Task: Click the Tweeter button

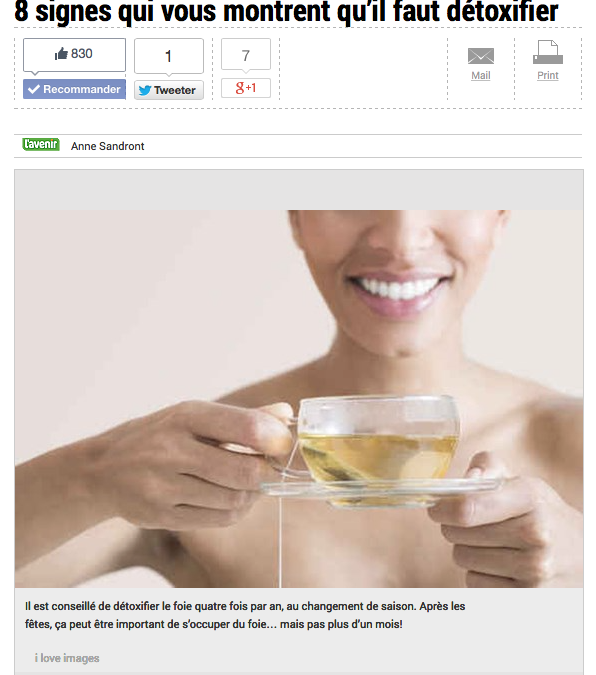Action: point(169,90)
